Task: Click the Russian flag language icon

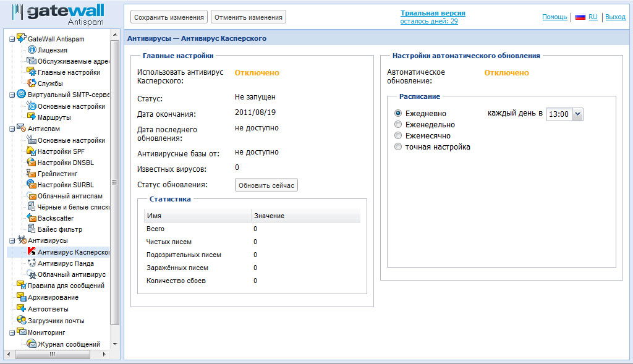Action: pos(580,17)
